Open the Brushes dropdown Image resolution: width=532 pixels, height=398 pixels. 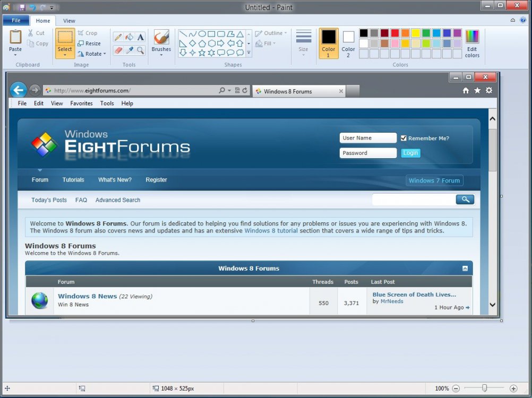pos(161,43)
